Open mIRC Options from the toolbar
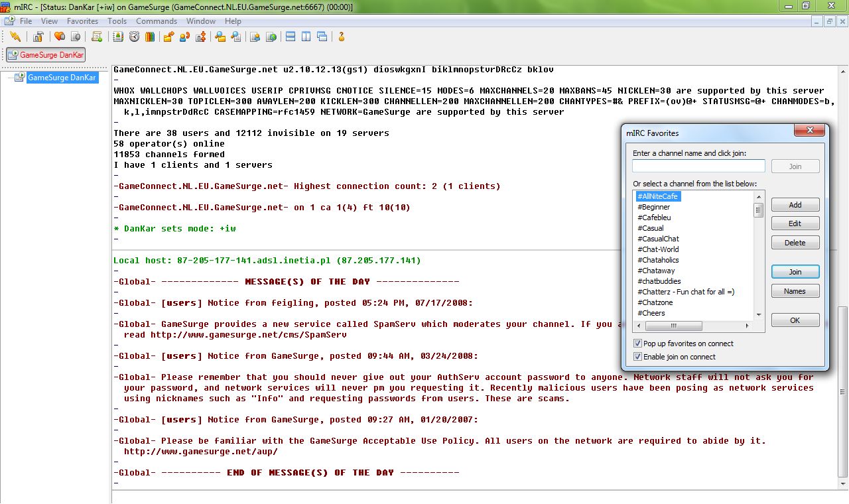849x504 pixels. pyautogui.click(x=38, y=36)
